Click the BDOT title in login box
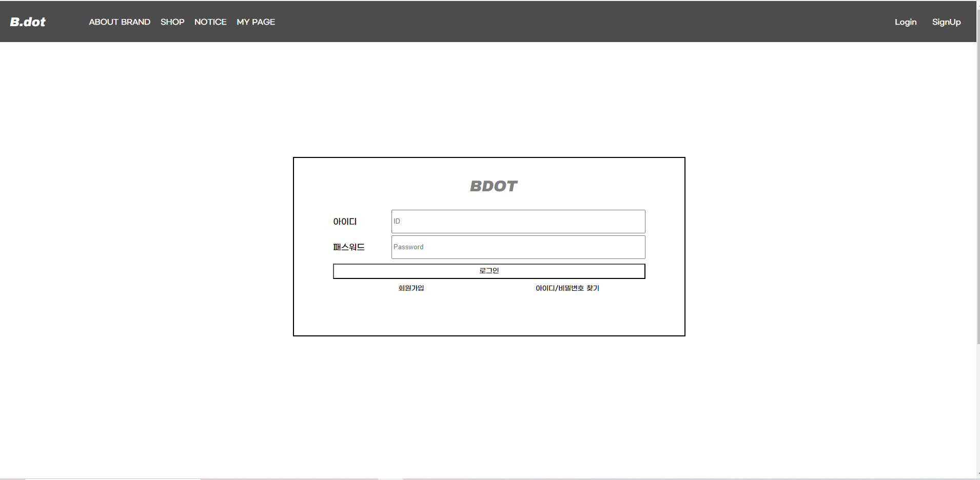980x480 pixels. pyautogui.click(x=494, y=186)
